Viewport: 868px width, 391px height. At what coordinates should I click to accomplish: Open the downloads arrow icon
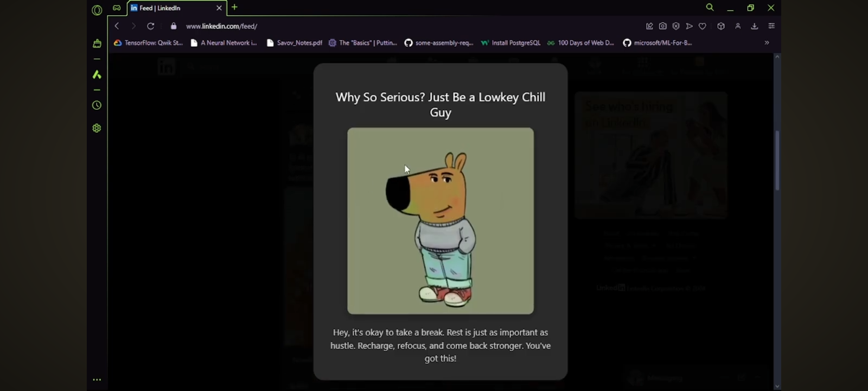[x=755, y=26]
